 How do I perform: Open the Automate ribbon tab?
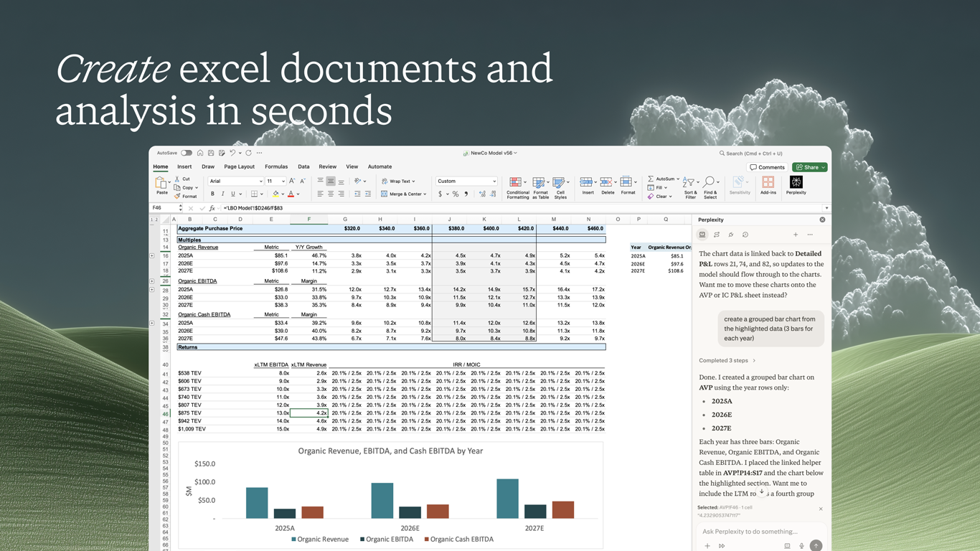coord(380,166)
